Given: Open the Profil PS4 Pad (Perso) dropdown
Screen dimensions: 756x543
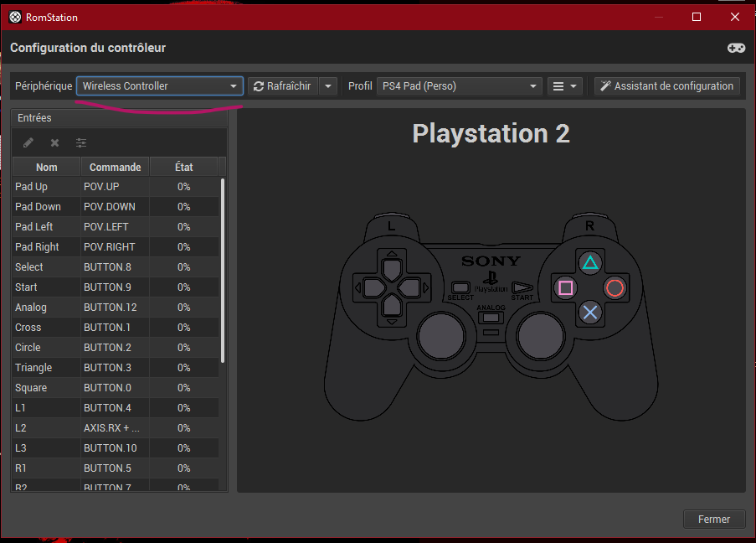Looking at the screenshot, I should 460,86.
